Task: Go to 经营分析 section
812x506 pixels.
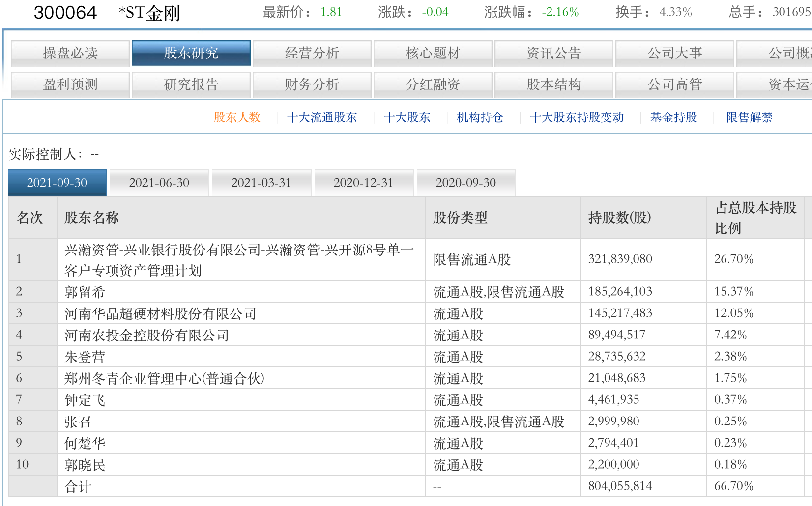Action: 312,53
